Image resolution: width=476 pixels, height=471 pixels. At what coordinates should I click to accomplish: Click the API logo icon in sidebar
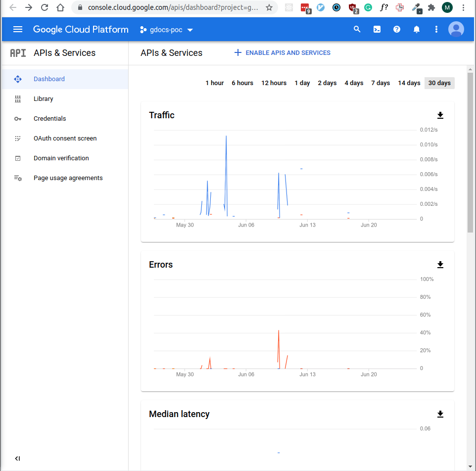(x=18, y=53)
